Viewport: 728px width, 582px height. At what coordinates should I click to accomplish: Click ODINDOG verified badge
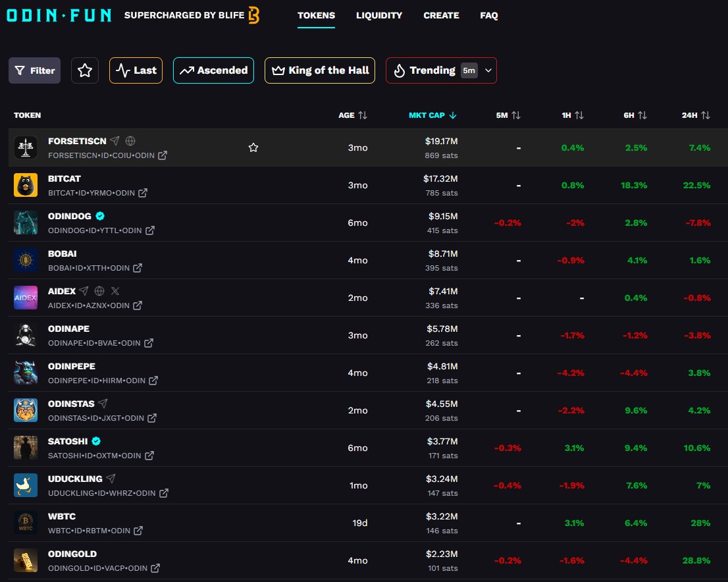[x=100, y=216]
